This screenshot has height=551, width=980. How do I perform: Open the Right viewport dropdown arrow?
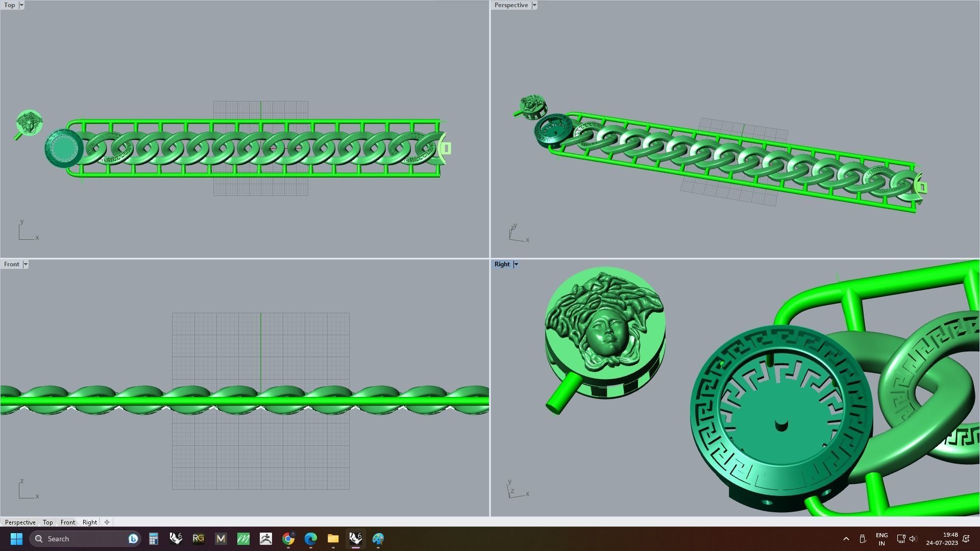[x=516, y=264]
